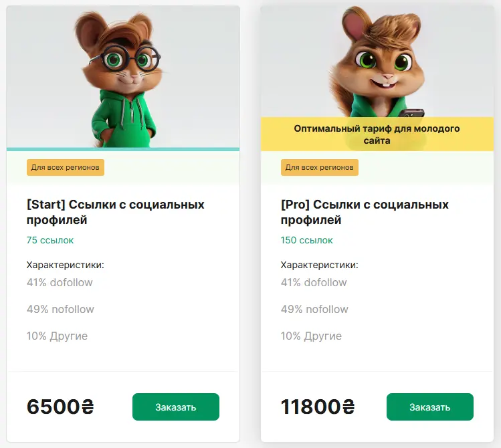
Task: Click '41% dofollow' in the Start card
Action: [60, 282]
